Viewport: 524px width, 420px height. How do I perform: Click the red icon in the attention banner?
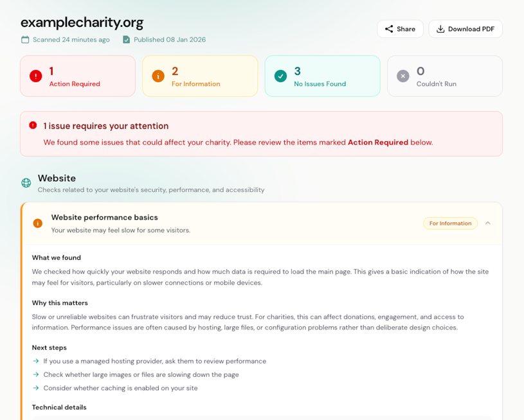(x=33, y=125)
